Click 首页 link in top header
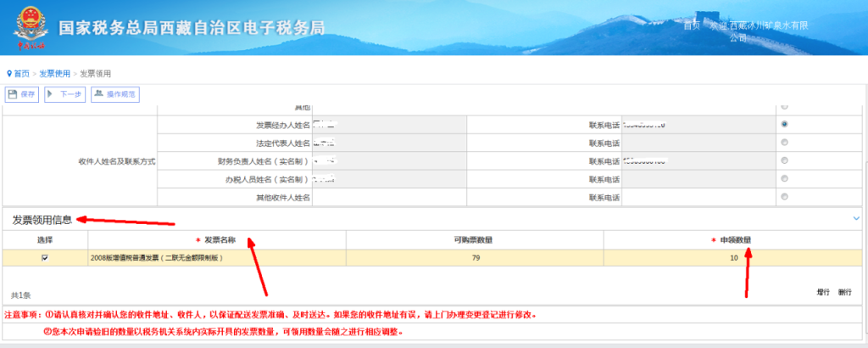 click(x=692, y=25)
